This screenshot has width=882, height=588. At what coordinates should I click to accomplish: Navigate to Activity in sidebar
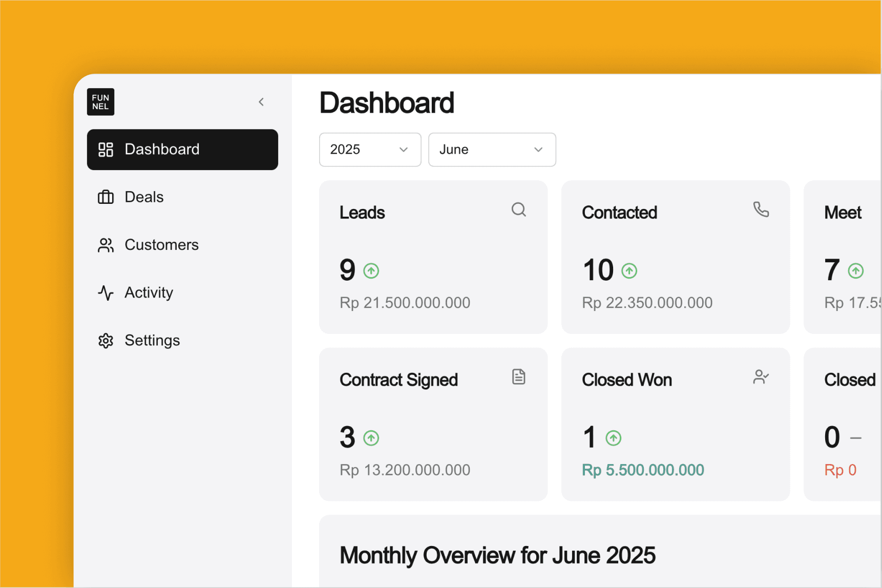[149, 292]
